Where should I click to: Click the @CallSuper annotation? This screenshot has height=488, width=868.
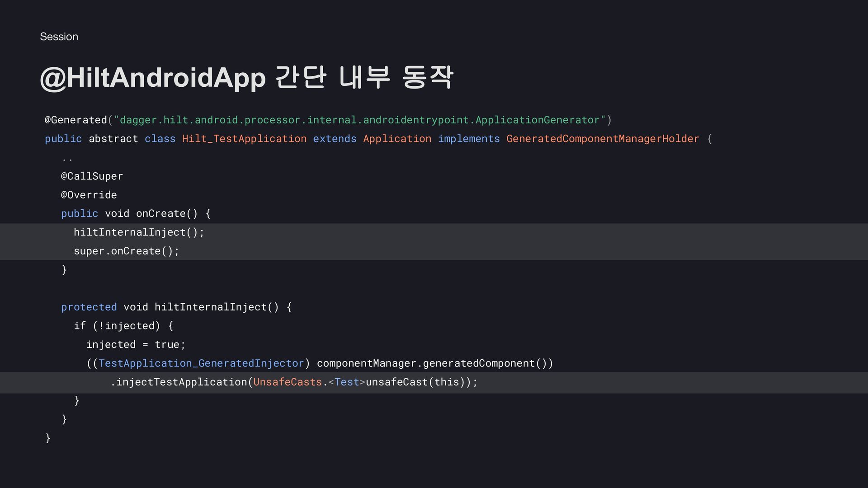coord(92,176)
